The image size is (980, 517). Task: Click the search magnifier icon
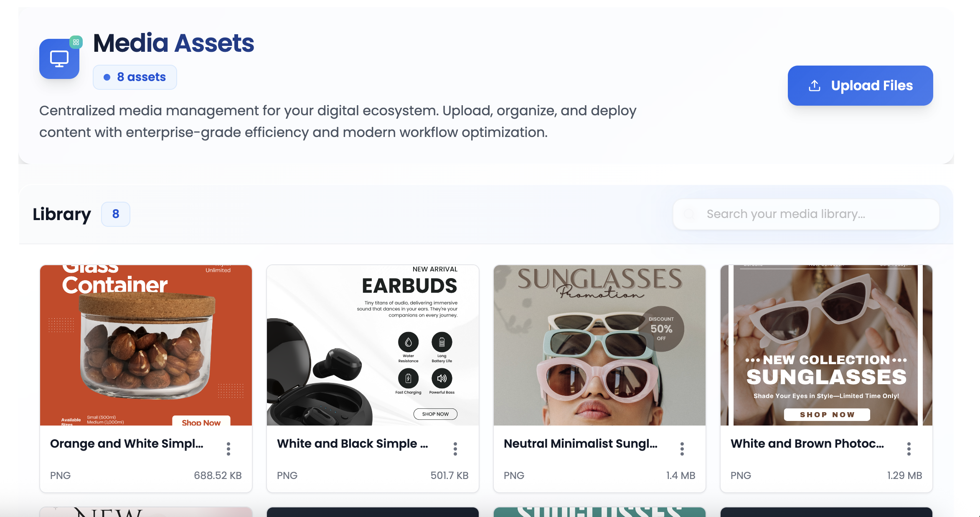pyautogui.click(x=689, y=214)
